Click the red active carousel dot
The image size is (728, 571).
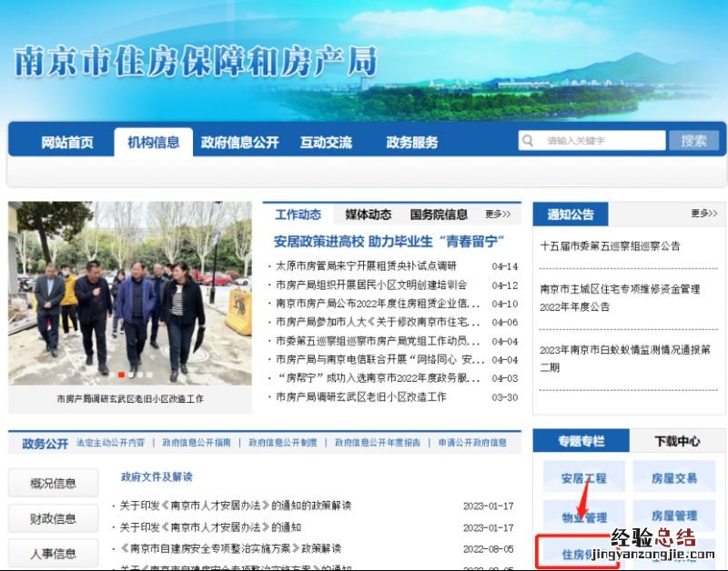(x=121, y=374)
